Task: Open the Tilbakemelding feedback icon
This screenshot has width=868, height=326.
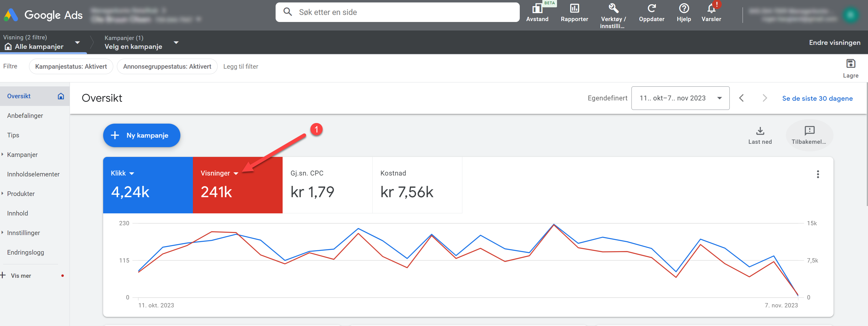Action: 809,131
